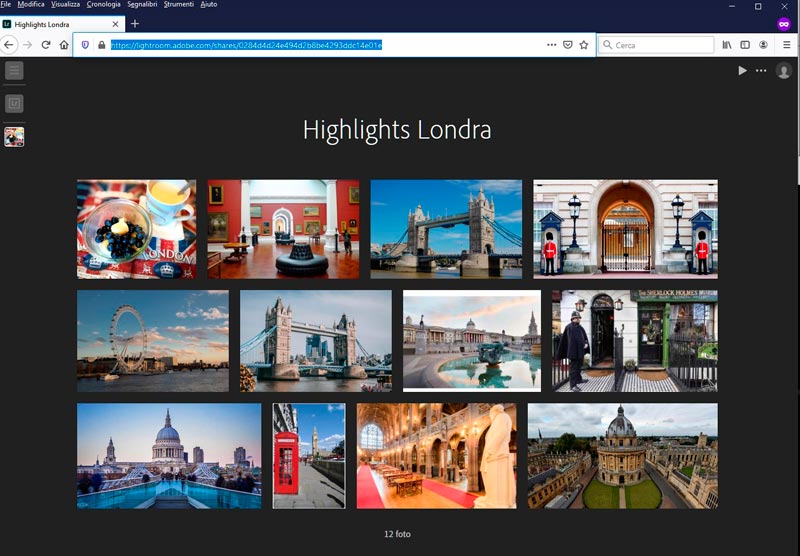
Task: Open the Lightroom three-dot options menu
Action: pos(761,71)
